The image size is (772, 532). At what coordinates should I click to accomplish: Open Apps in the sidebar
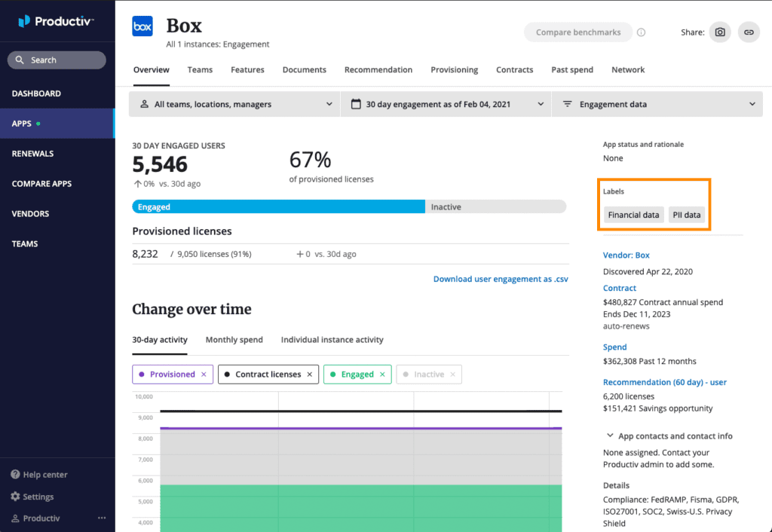pos(57,124)
